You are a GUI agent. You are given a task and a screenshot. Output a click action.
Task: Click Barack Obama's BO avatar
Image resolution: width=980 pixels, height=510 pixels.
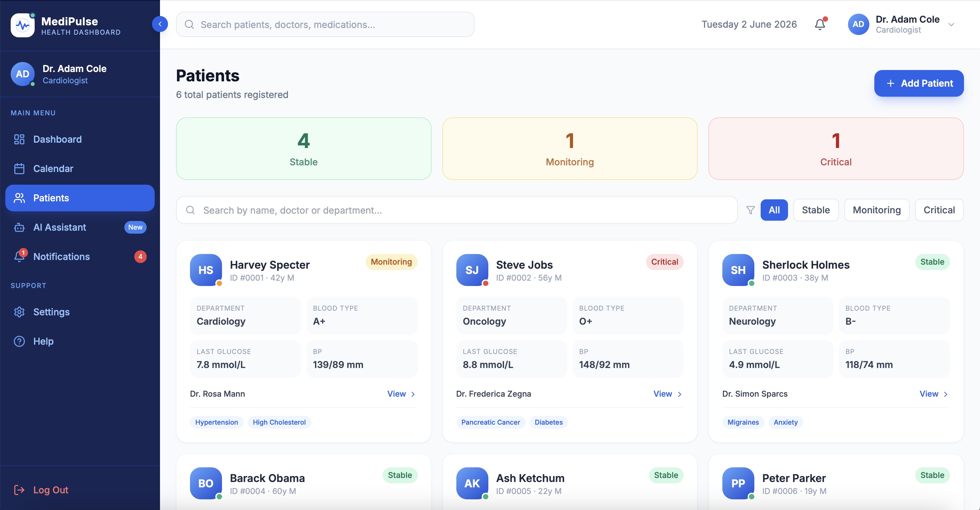[x=206, y=483]
